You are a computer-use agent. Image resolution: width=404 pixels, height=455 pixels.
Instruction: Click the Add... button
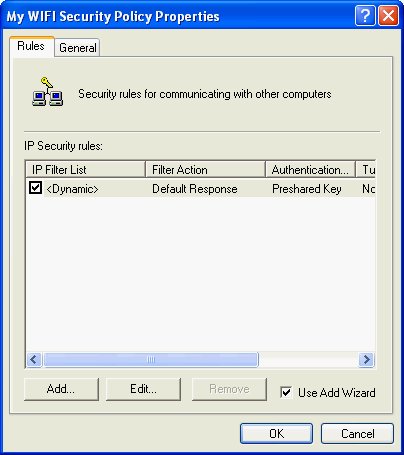coord(61,389)
